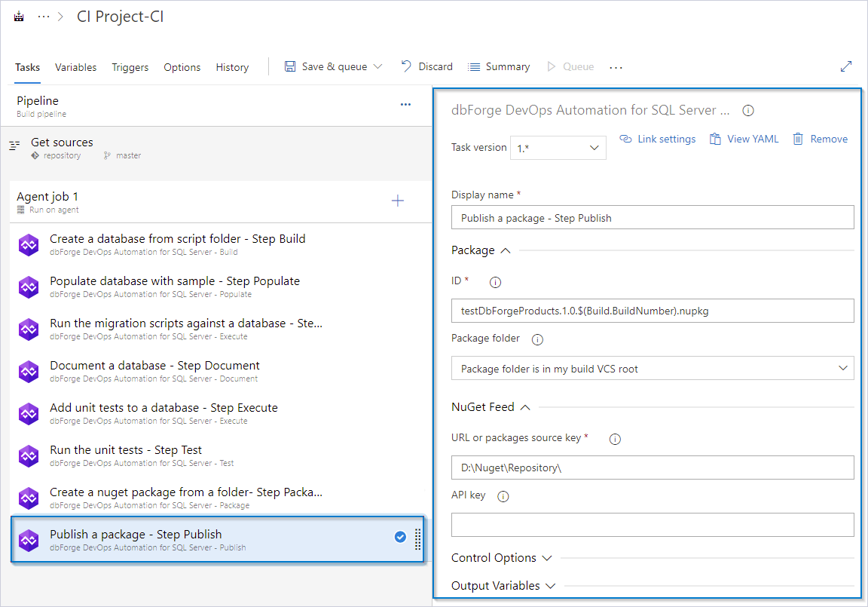This screenshot has height=607, width=868.
Task: Go to the Options tab
Action: 182,67
